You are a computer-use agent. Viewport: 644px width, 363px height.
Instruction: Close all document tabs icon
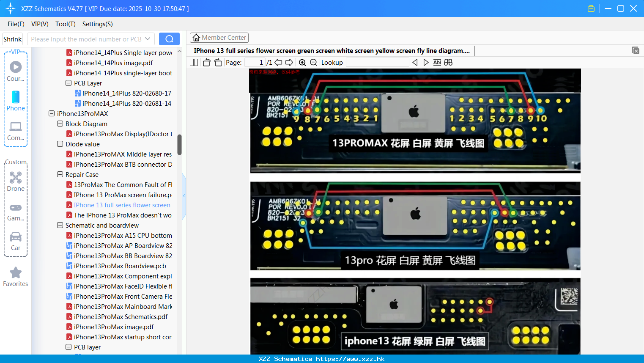pyautogui.click(x=635, y=50)
